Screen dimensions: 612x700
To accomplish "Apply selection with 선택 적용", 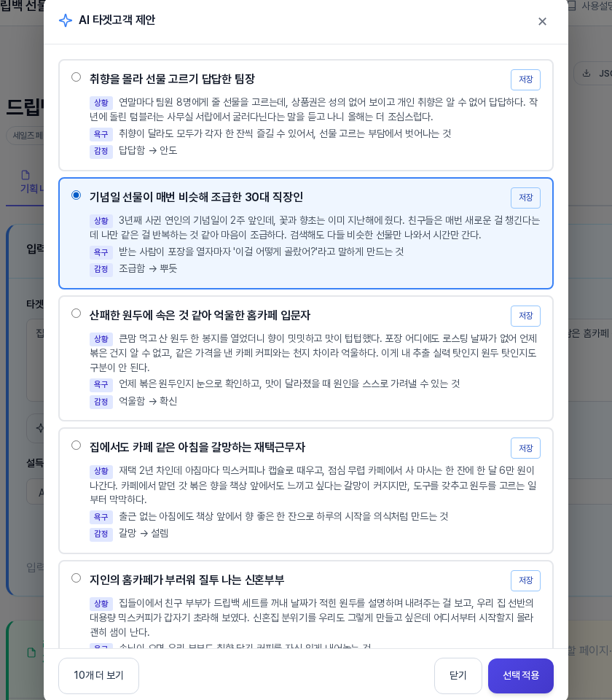I will pos(520,675).
